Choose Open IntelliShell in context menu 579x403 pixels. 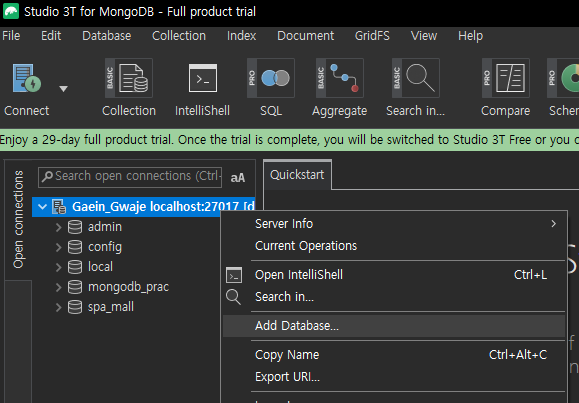point(394,275)
